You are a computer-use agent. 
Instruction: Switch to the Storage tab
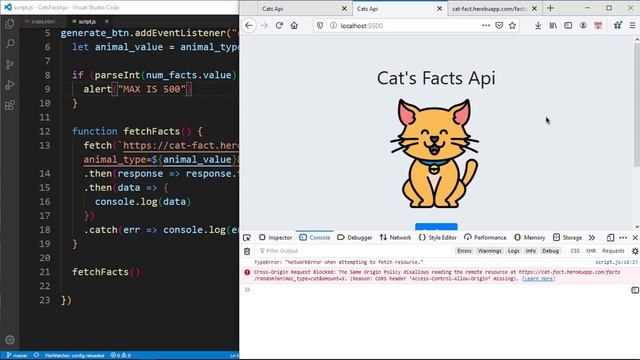pyautogui.click(x=567, y=238)
